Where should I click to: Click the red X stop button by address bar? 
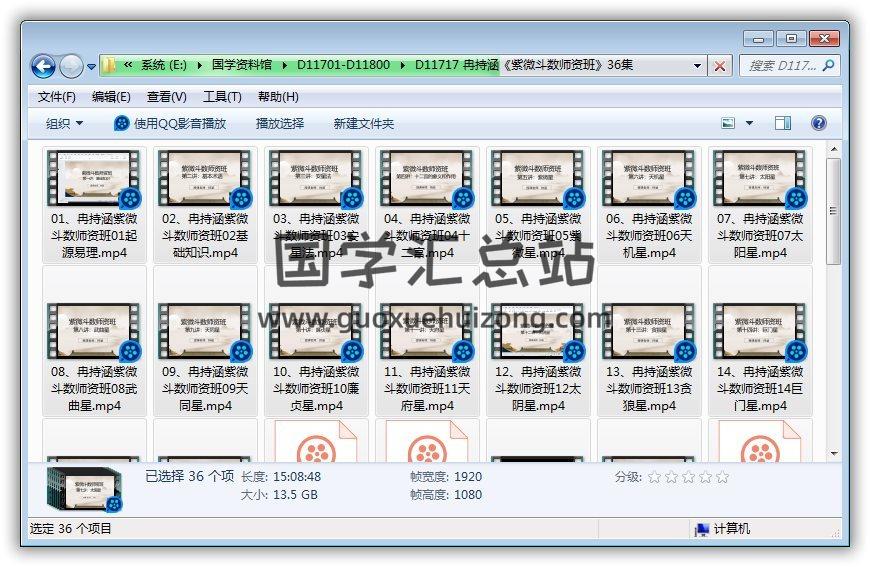pyautogui.click(x=720, y=66)
